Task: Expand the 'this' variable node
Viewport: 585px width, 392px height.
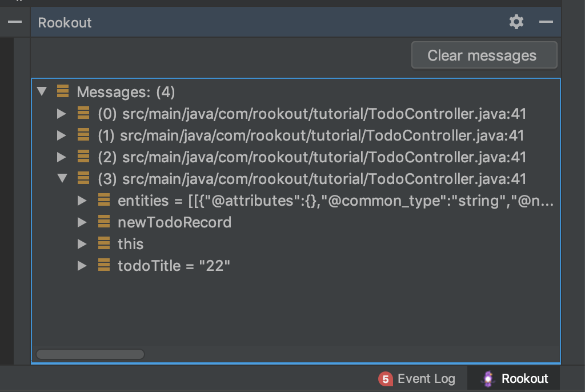Action: (82, 244)
